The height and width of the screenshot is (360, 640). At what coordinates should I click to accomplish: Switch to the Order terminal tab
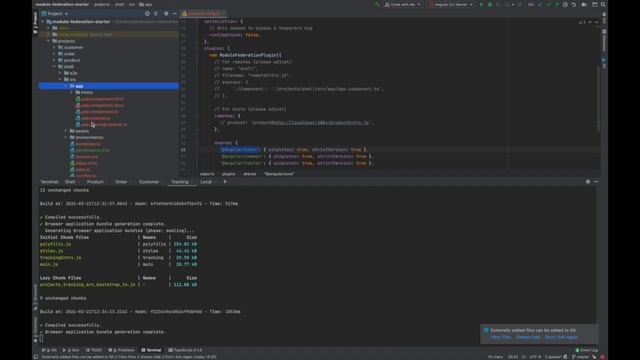121,182
